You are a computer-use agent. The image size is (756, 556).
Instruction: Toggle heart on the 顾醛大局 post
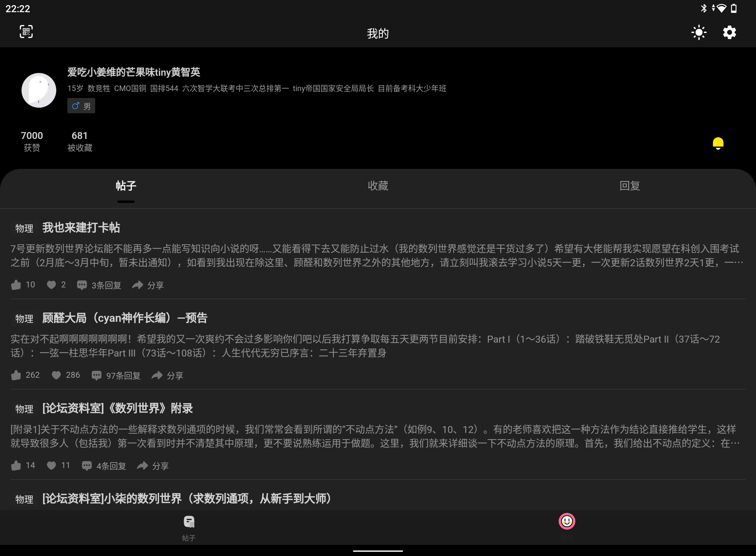tap(56, 375)
